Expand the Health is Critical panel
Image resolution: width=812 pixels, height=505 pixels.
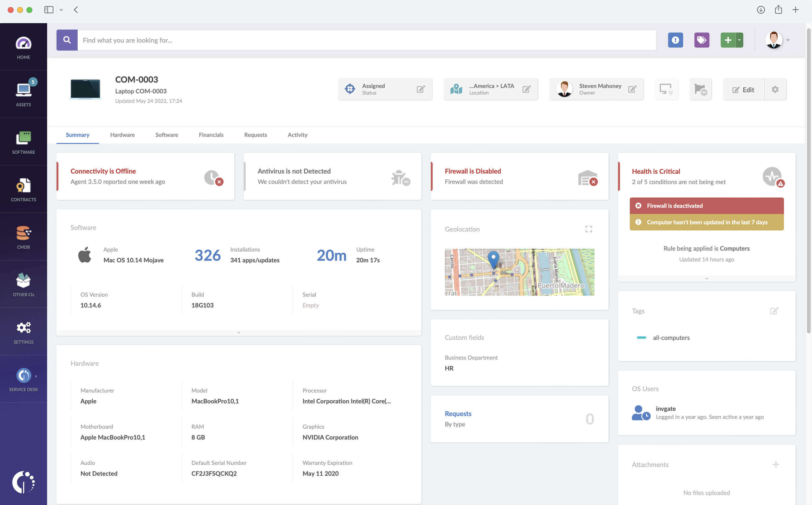707,278
